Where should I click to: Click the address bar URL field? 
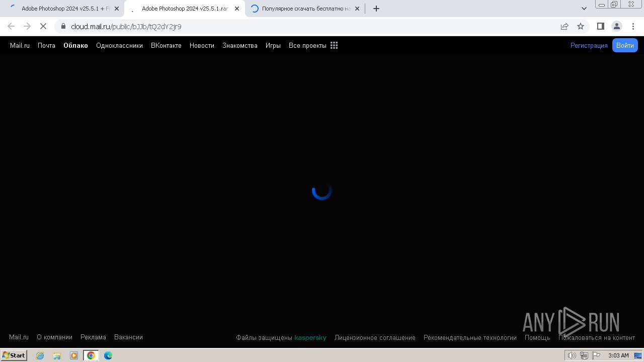click(x=307, y=26)
